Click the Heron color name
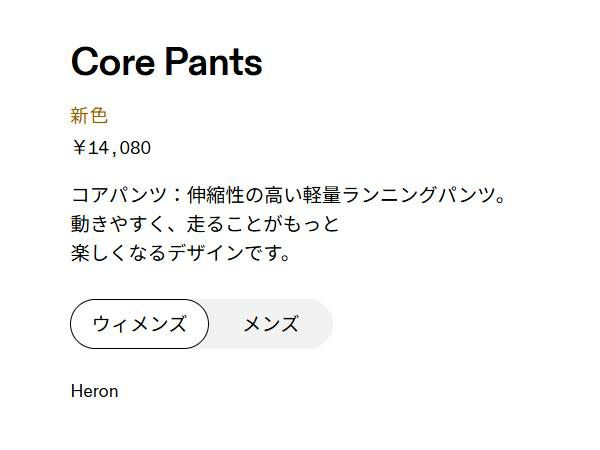The image size is (600, 450). (94, 391)
